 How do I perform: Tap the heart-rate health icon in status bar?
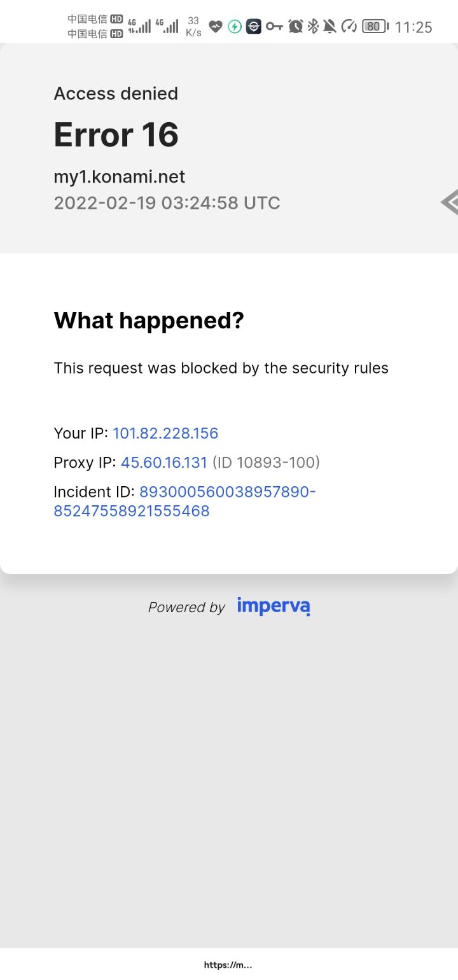216,27
